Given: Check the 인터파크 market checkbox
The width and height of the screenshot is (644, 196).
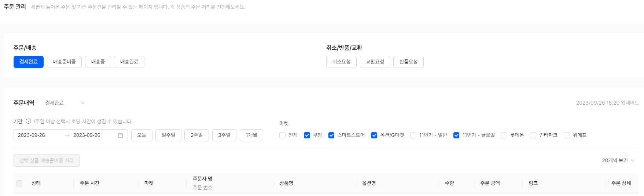Looking at the screenshot, I should point(533,135).
